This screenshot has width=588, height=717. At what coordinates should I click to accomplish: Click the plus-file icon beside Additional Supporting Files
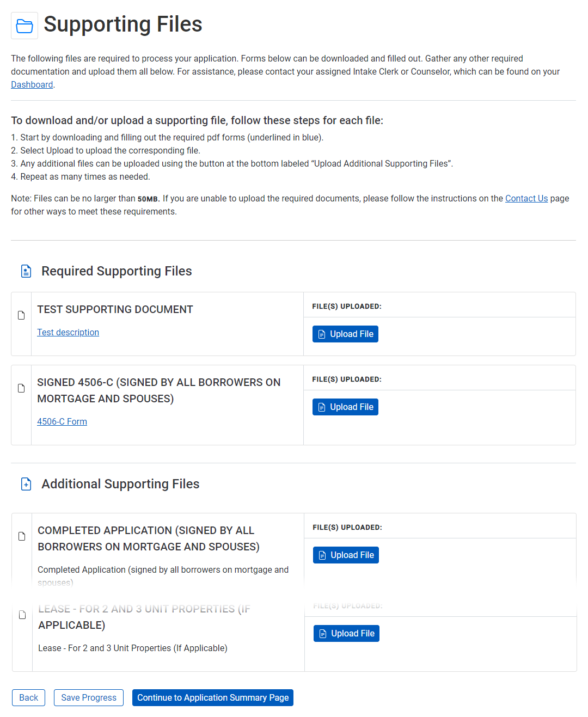pyautogui.click(x=26, y=483)
